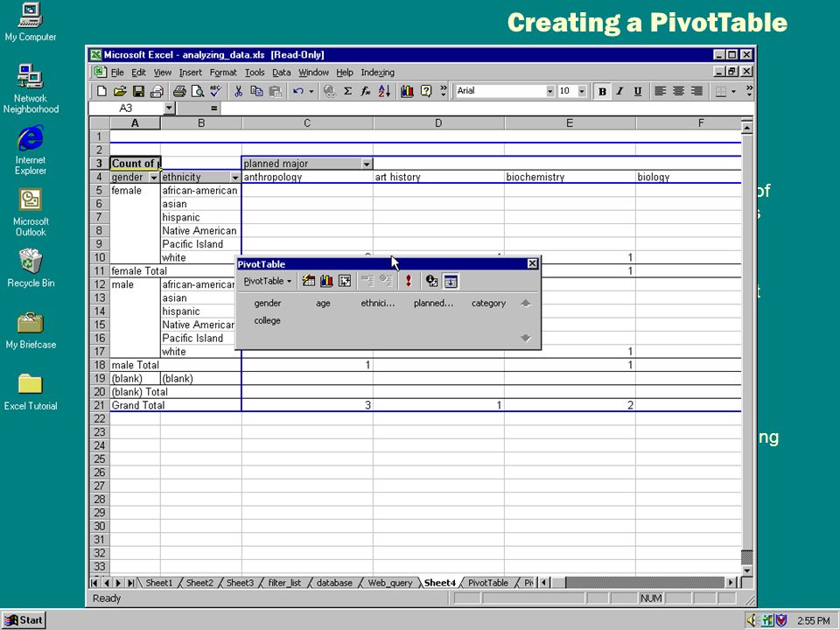The height and width of the screenshot is (630, 840).
Task: Toggle Bold formatting
Action: point(602,92)
